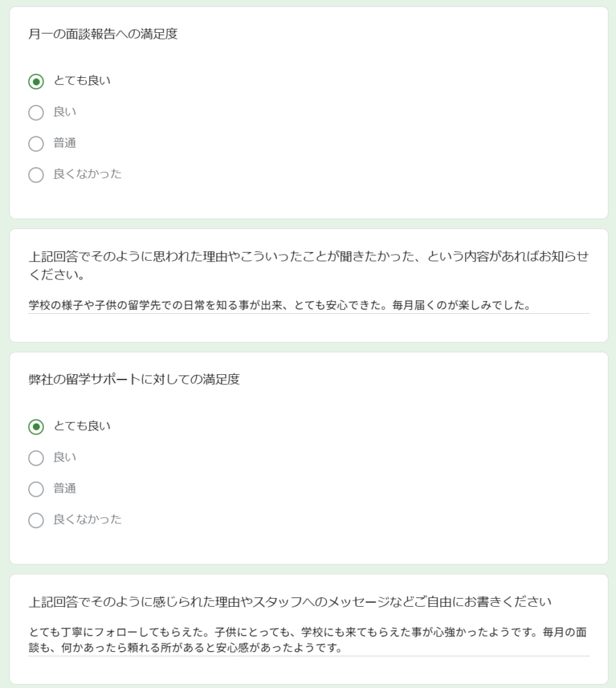Click the 良くなかった label text under 月一の面談報告
The image size is (616, 688).
coord(87,174)
